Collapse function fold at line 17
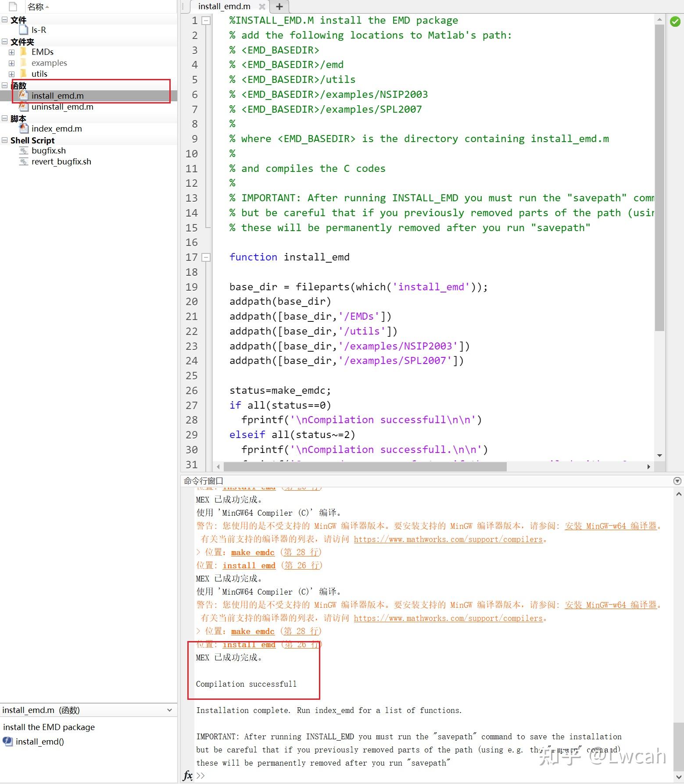This screenshot has width=684, height=784. point(206,257)
